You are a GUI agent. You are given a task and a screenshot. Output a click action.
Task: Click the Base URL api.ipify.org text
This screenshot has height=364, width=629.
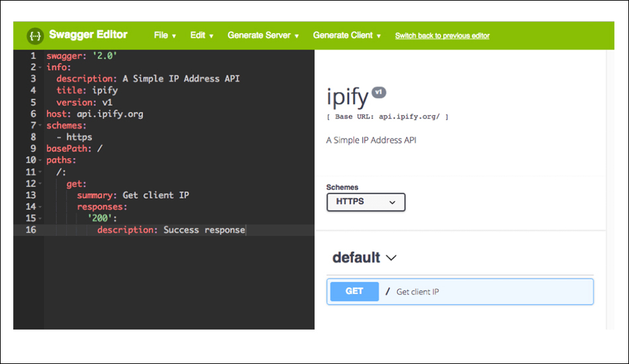click(387, 116)
